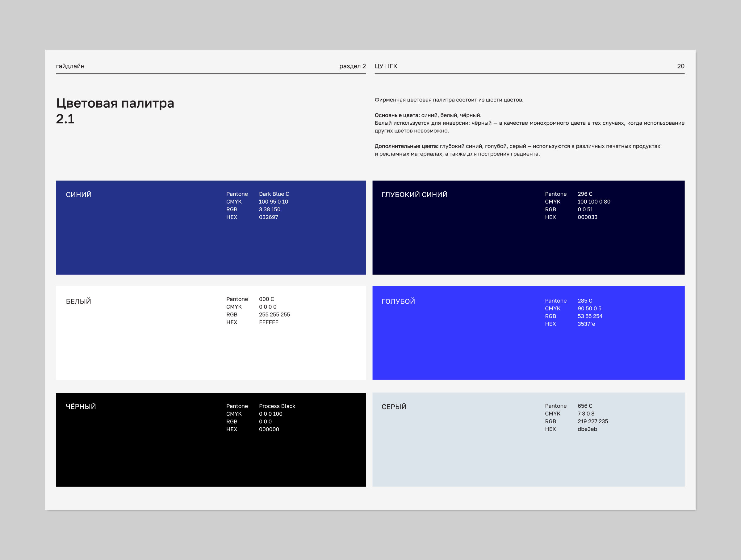Click RGB value 219 227 235
The width and height of the screenshot is (741, 560).
click(x=592, y=421)
